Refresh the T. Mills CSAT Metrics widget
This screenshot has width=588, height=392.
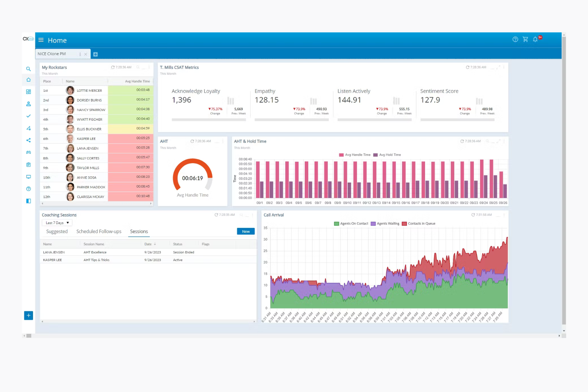[x=468, y=68]
